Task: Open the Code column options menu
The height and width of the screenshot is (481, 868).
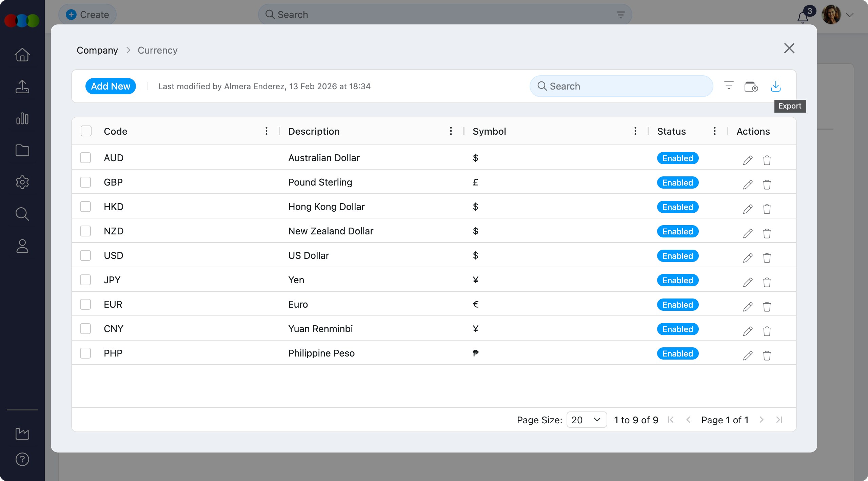Action: [x=267, y=131]
